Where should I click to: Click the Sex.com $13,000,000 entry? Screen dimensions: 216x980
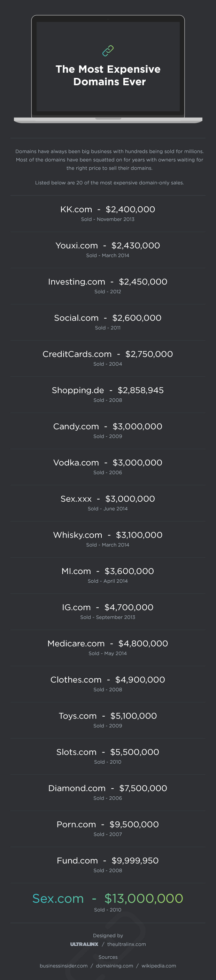coord(108,898)
